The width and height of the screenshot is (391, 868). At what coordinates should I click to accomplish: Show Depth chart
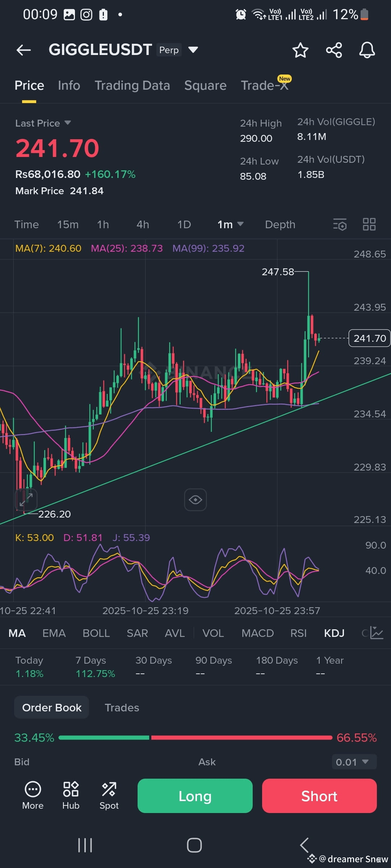coord(280,225)
